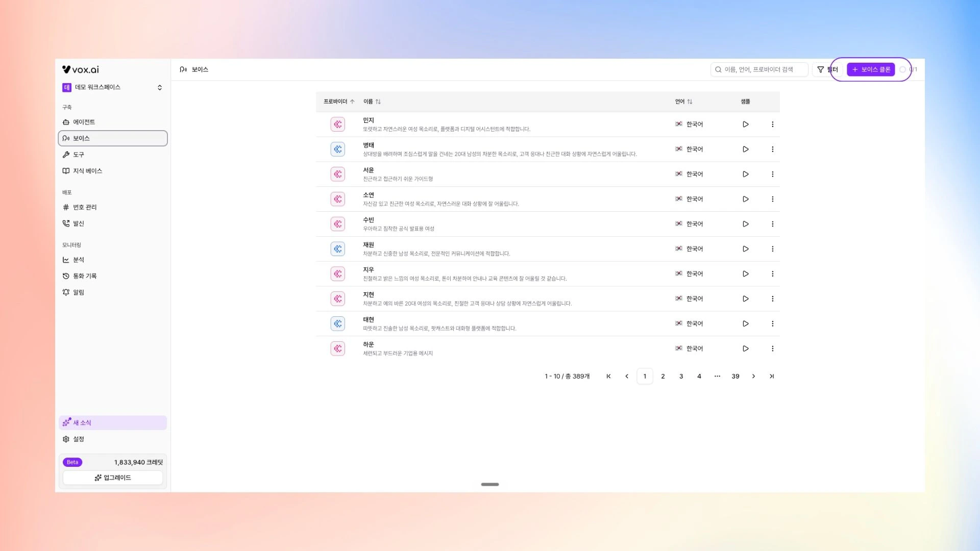The image size is (980, 551).
Task: Play the sample for voice 지우
Action: point(745,274)
